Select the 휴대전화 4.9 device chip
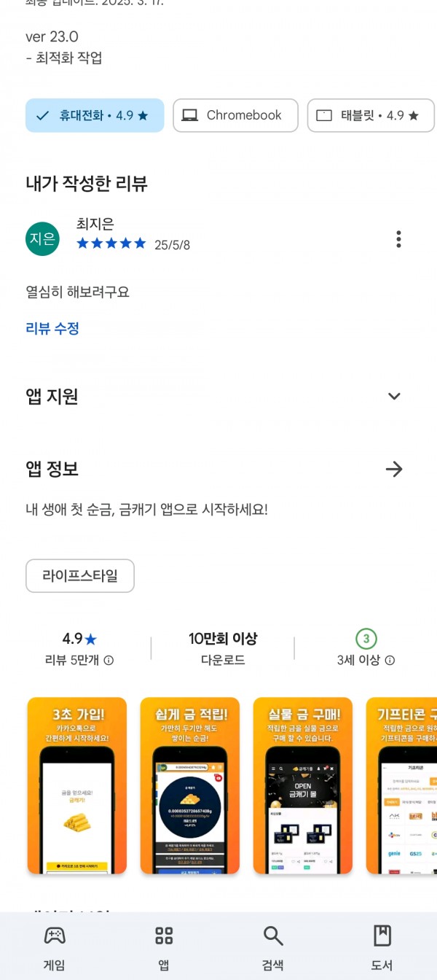 pyautogui.click(x=95, y=115)
